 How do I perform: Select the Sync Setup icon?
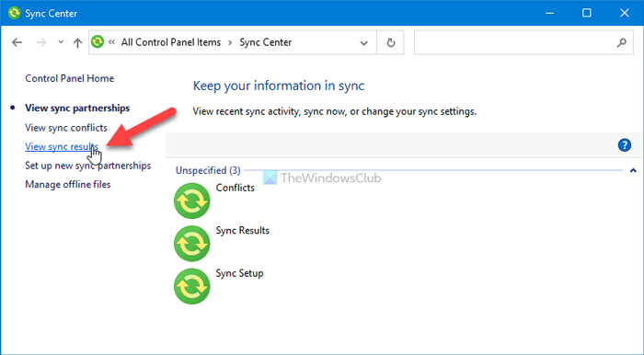coord(191,286)
